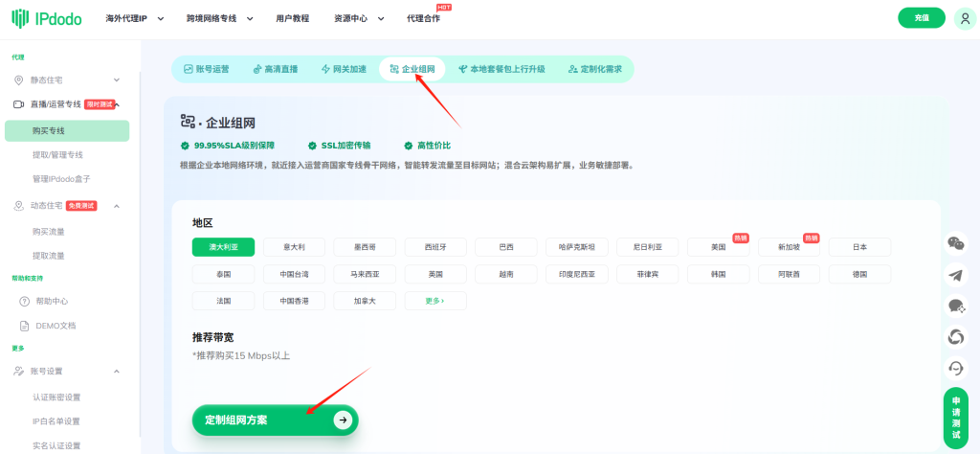Switch to the 高清直播 tab
This screenshot has height=454, width=980.
pos(275,69)
